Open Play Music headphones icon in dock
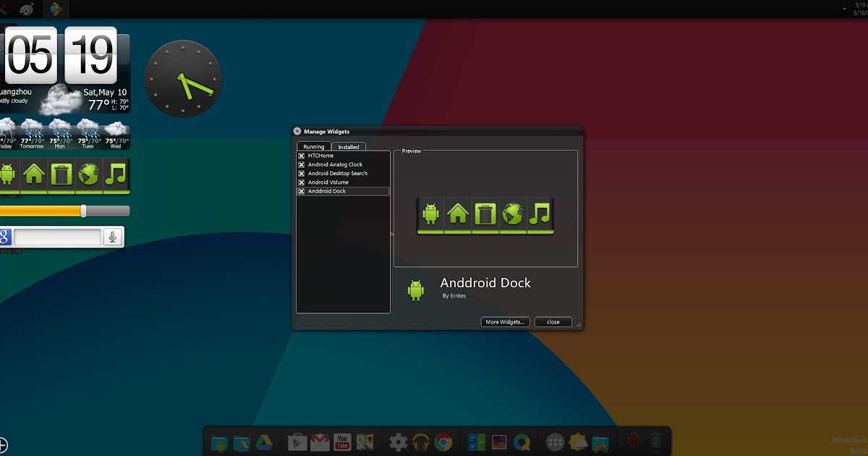Screen dimensions: 868x456 pyautogui.click(x=421, y=442)
